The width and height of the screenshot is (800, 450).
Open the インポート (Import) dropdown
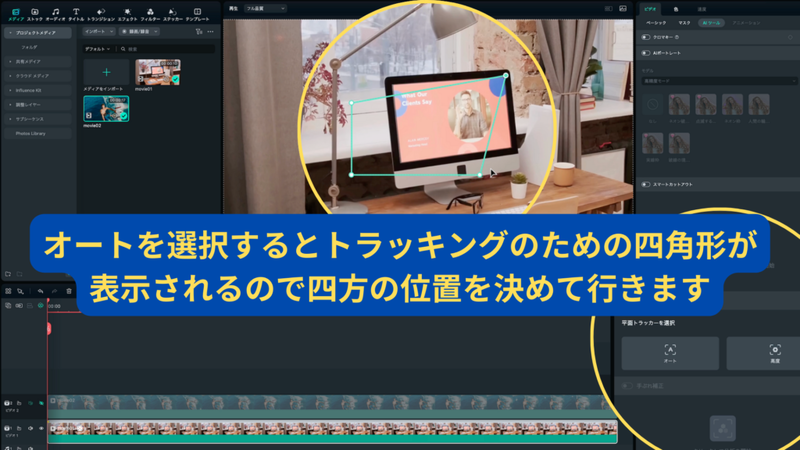[98, 32]
